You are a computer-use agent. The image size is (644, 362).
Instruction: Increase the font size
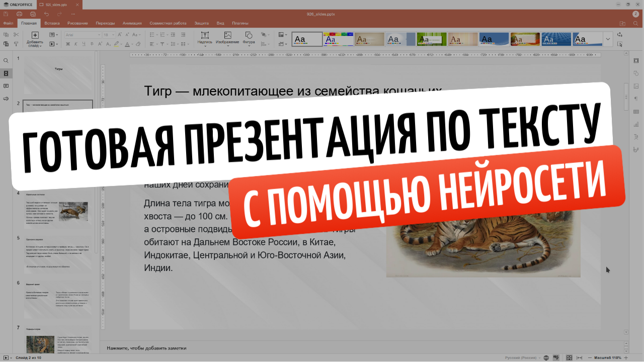click(120, 35)
